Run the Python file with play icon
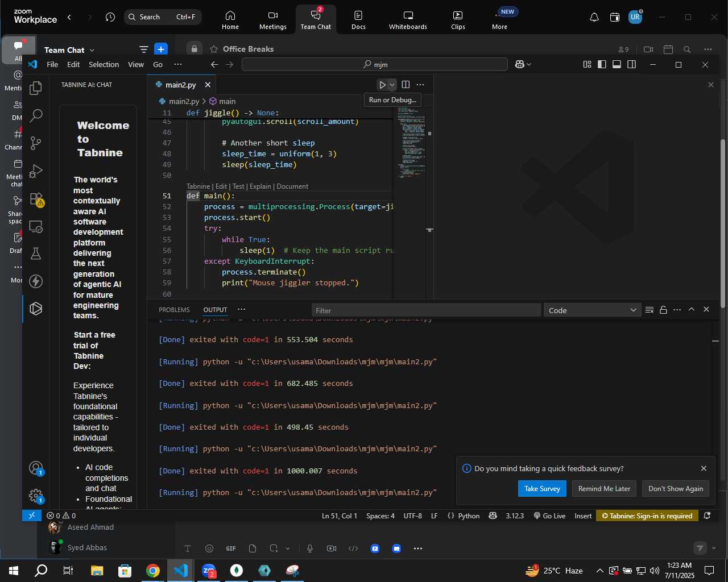The image size is (728, 582). click(x=383, y=85)
